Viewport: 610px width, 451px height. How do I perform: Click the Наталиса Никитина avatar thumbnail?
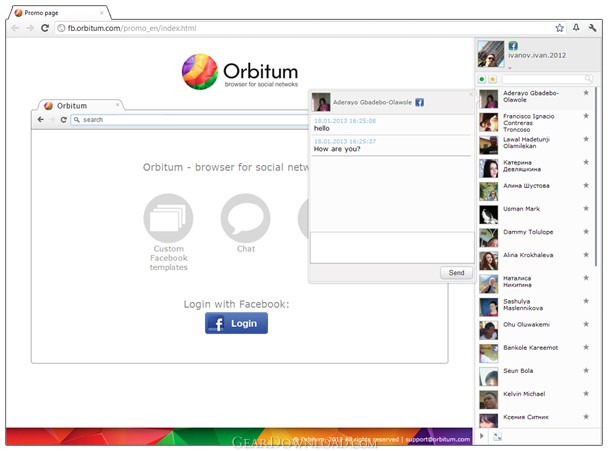(x=489, y=284)
